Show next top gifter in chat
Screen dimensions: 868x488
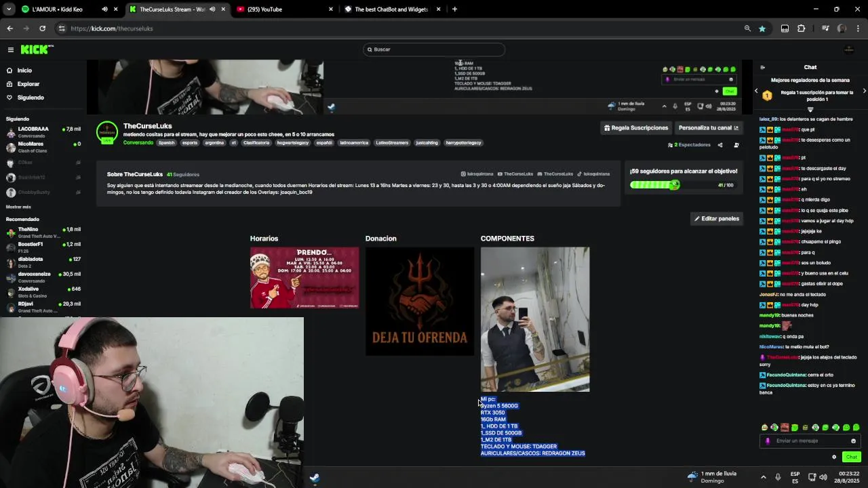[864, 91]
